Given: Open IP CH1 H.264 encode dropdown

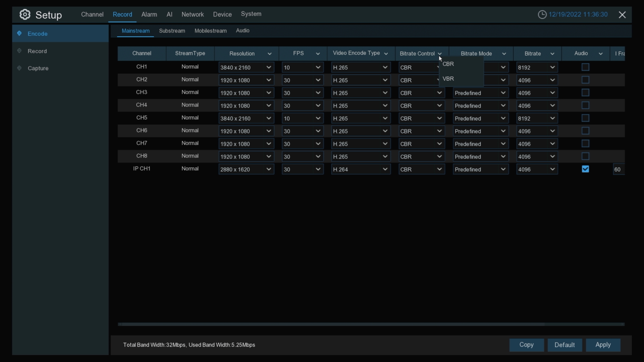Looking at the screenshot, I should coord(361,169).
